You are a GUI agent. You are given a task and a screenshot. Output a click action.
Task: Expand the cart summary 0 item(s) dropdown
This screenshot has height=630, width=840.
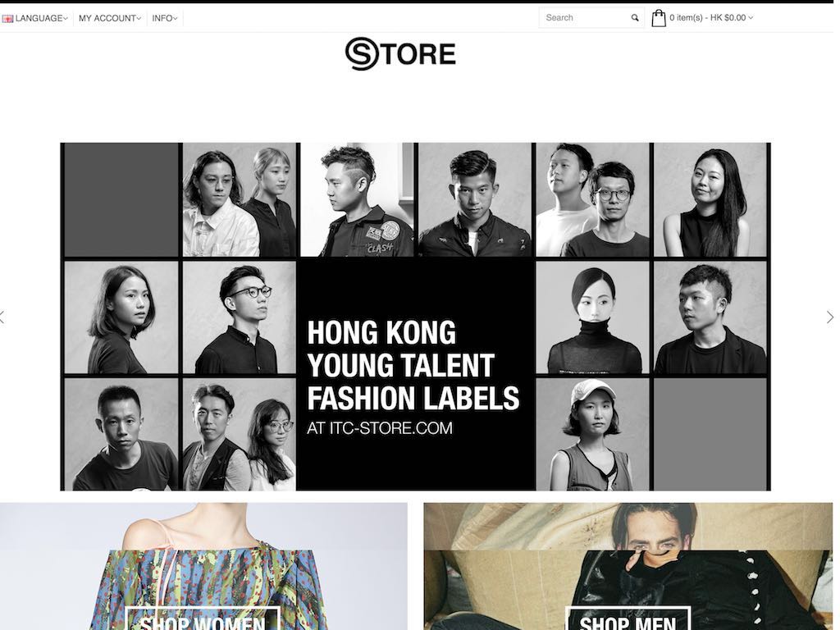(x=711, y=18)
